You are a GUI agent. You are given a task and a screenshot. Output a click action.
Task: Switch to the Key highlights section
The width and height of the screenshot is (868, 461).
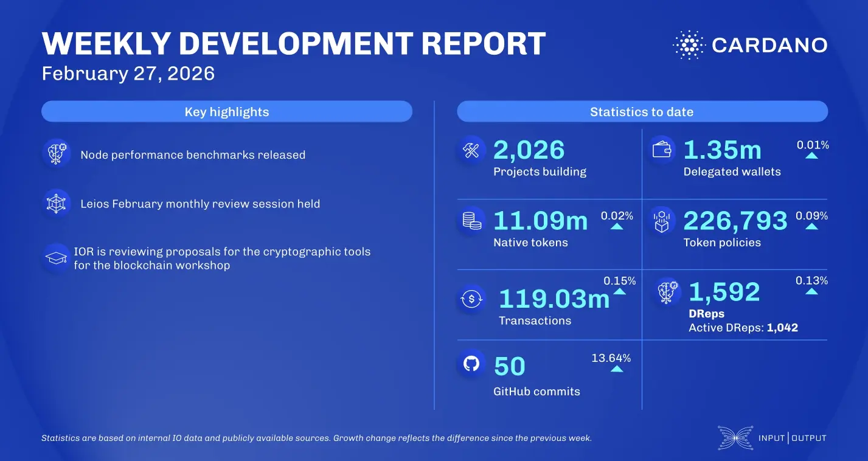(x=226, y=111)
